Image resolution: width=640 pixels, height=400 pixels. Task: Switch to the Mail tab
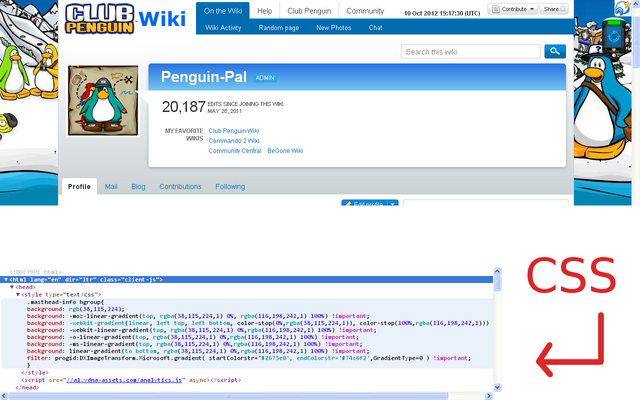111,187
